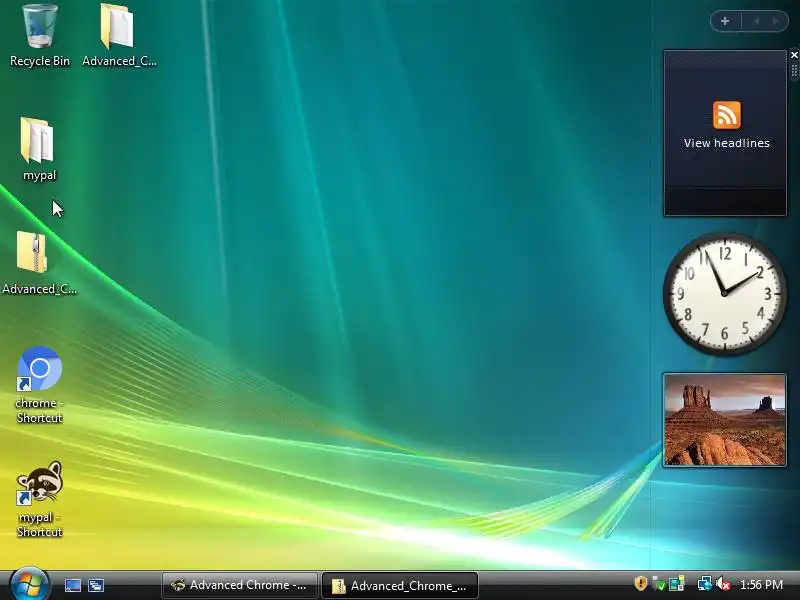Switch to the Advanced Chrome taskbar window
The width and height of the screenshot is (800, 600).
coord(240,585)
